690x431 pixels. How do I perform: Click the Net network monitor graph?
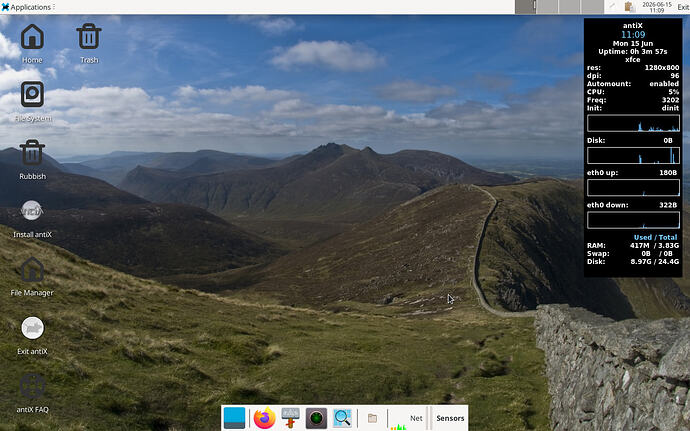point(407,418)
